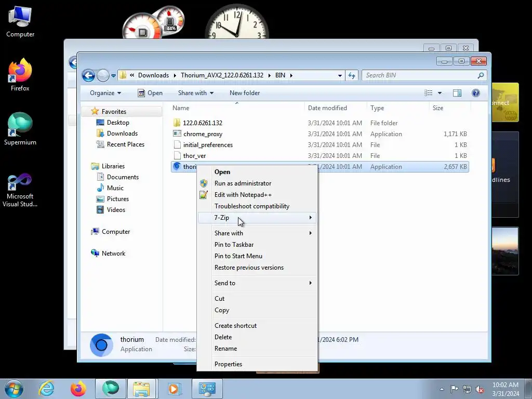Screen dimensions: 532x399
Task: Select the 122.0.6261.132 folder
Action: pos(202,123)
